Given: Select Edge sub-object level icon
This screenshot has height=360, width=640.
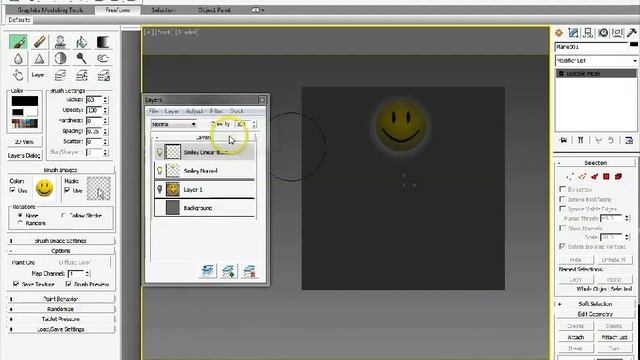Looking at the screenshot, I should point(582,176).
